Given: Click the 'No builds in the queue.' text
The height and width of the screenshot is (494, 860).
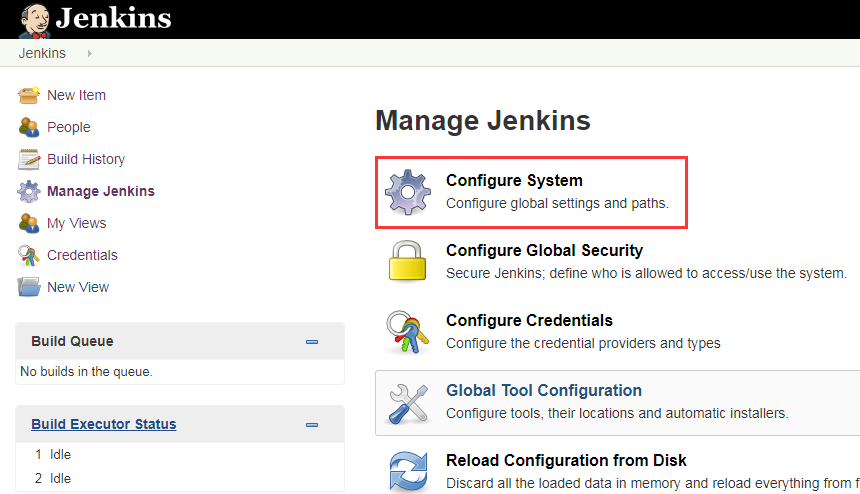Looking at the screenshot, I should pyautogui.click(x=86, y=372).
